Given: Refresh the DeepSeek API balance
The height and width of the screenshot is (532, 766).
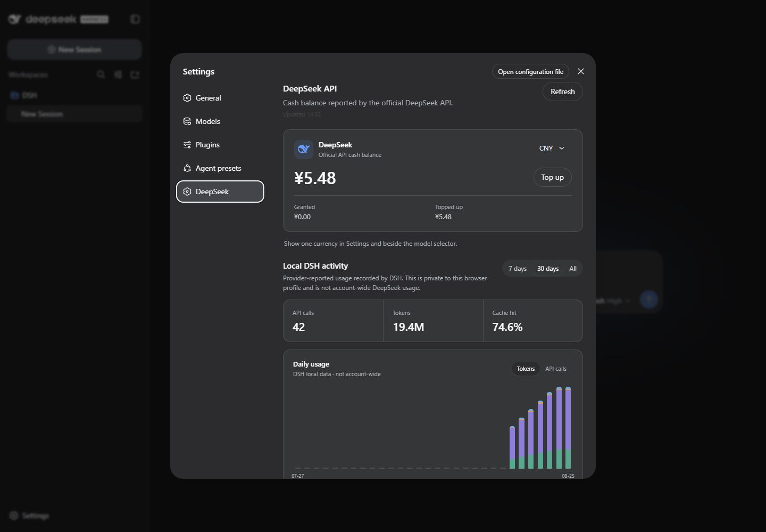Looking at the screenshot, I should pyautogui.click(x=563, y=92).
